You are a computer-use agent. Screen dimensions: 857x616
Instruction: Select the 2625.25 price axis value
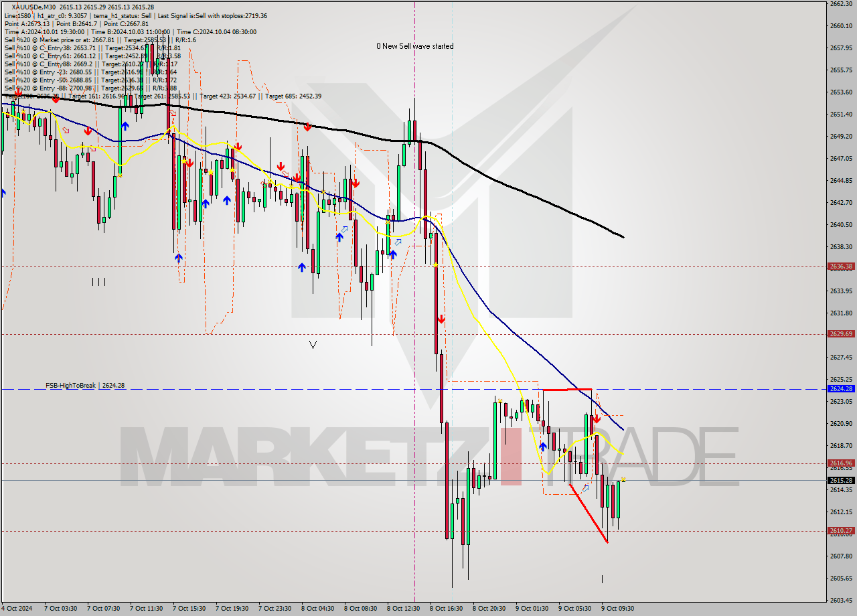841,379
